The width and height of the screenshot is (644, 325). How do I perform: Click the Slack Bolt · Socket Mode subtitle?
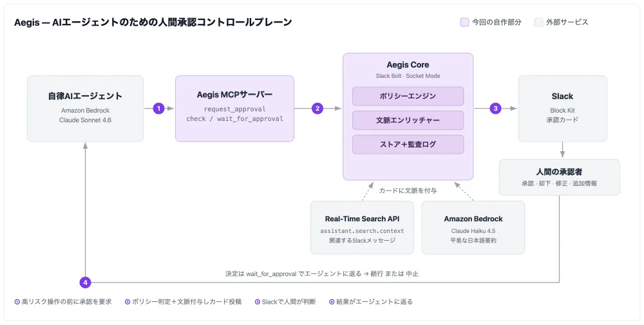pos(408,76)
